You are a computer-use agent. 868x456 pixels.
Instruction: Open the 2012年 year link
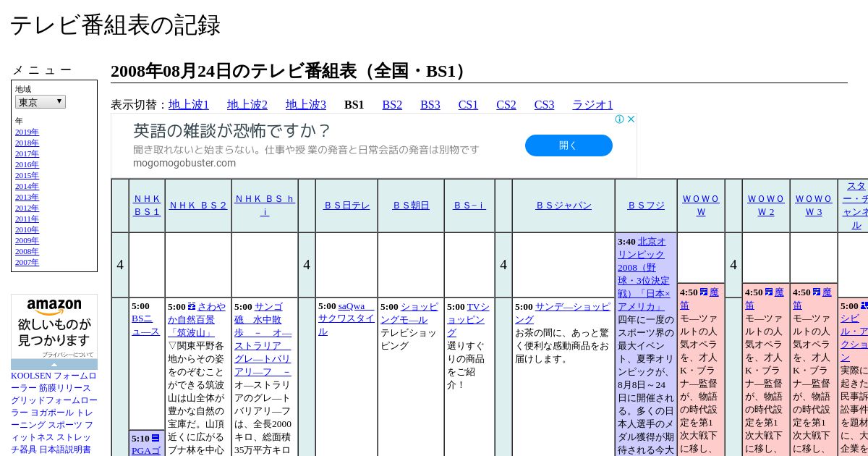(27, 208)
